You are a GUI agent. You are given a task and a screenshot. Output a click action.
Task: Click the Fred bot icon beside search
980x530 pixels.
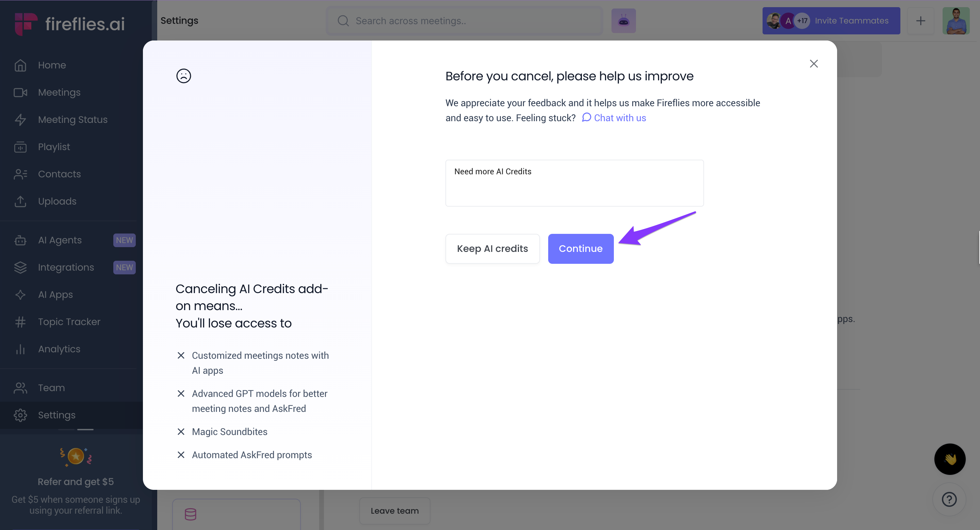click(x=623, y=20)
